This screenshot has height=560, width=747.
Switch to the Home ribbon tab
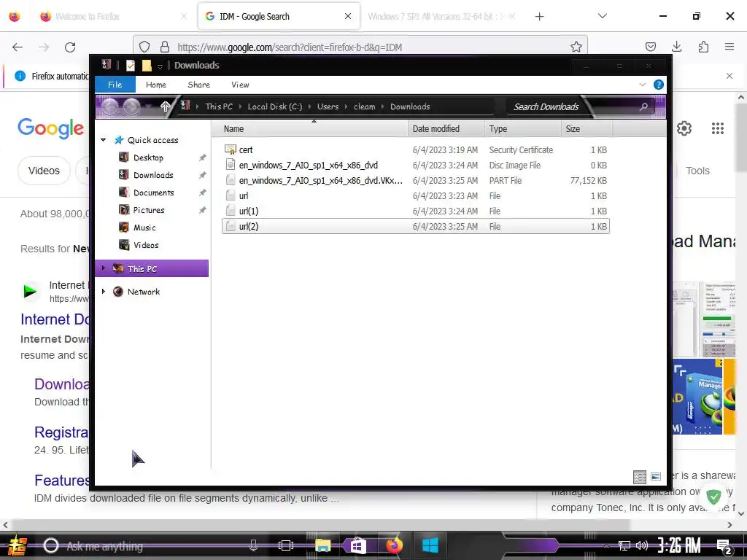coord(156,85)
